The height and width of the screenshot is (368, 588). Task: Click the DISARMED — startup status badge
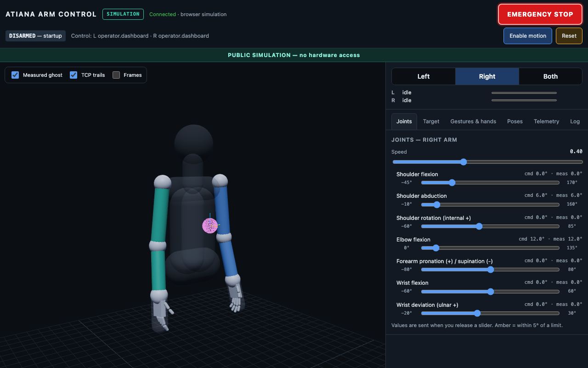click(x=35, y=36)
